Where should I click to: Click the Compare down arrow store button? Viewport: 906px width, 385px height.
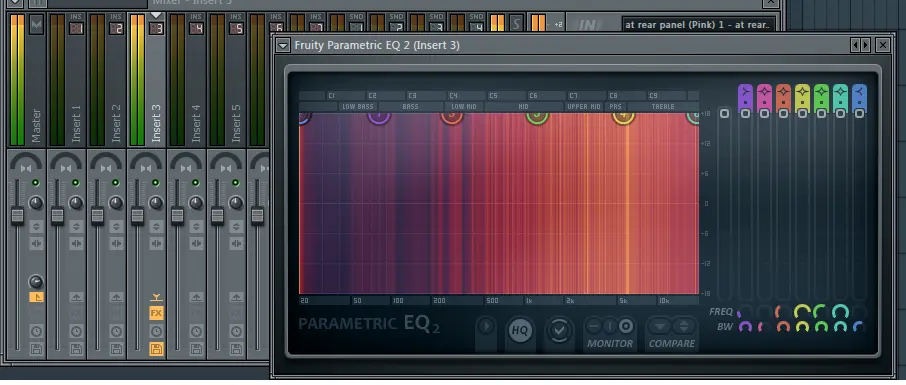point(660,327)
